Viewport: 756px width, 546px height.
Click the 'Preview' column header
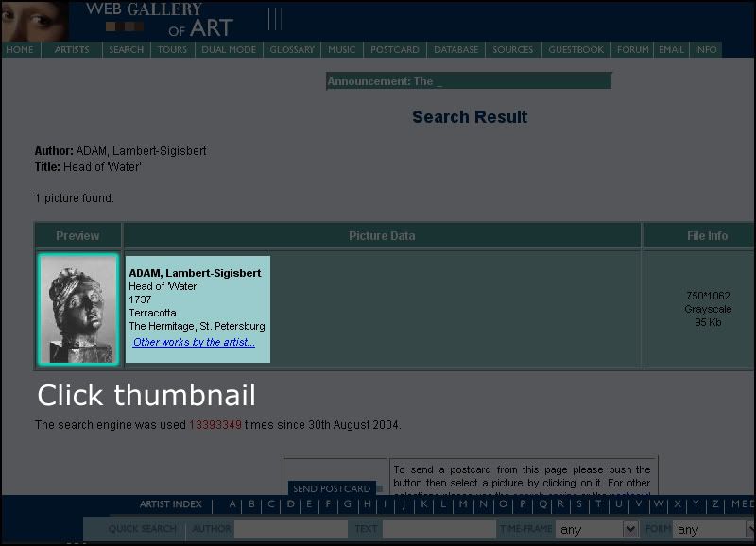[x=77, y=235]
